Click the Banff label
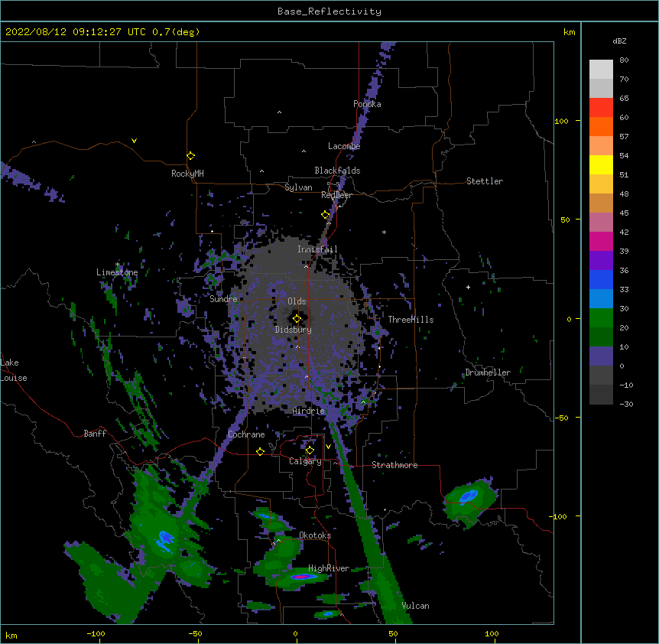The width and height of the screenshot is (659, 644). 95,434
